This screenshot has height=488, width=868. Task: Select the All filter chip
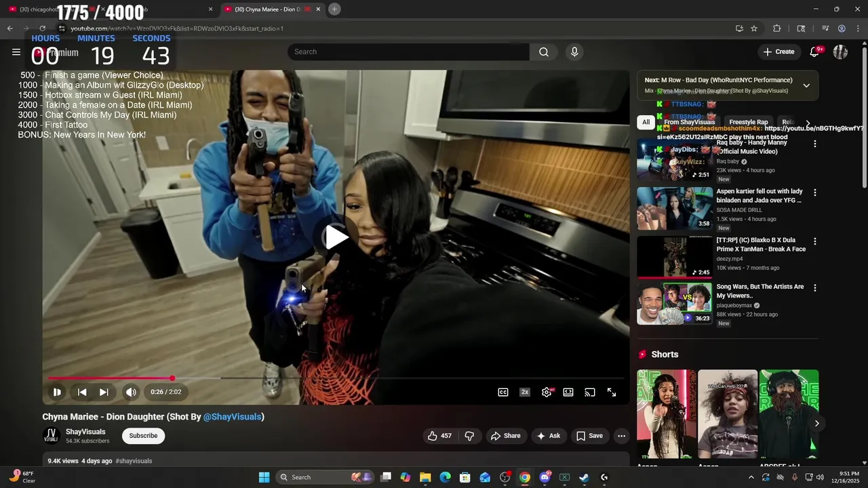[646, 122]
